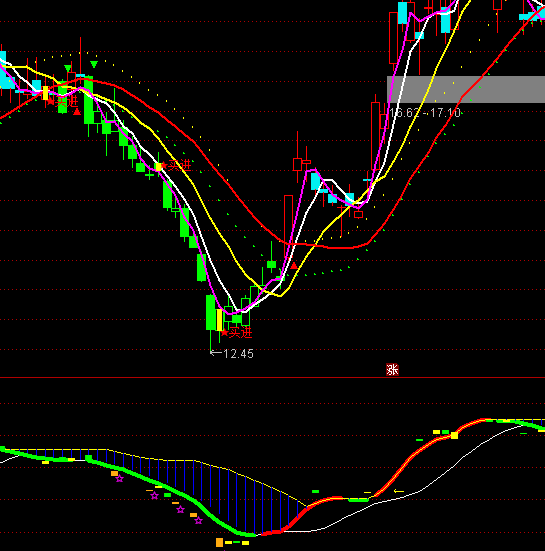Select the yellow candle at the 12.45 bottom
Image resolution: width=545 pixels, height=551 pixels.
(220, 320)
